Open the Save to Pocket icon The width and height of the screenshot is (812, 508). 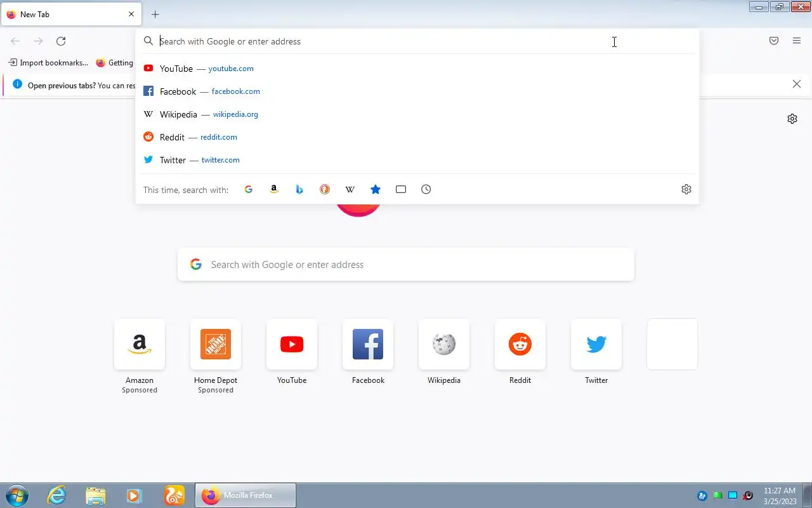774,41
